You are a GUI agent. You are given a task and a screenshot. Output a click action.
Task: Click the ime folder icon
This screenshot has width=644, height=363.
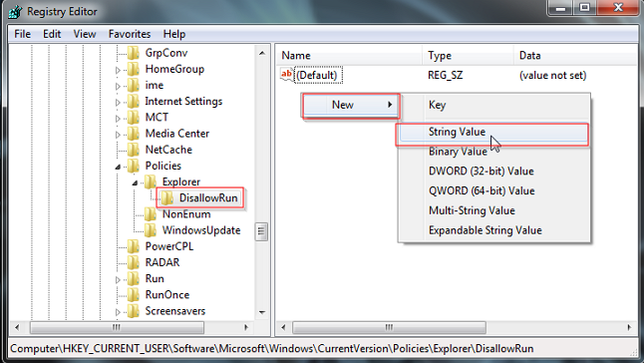(x=133, y=85)
